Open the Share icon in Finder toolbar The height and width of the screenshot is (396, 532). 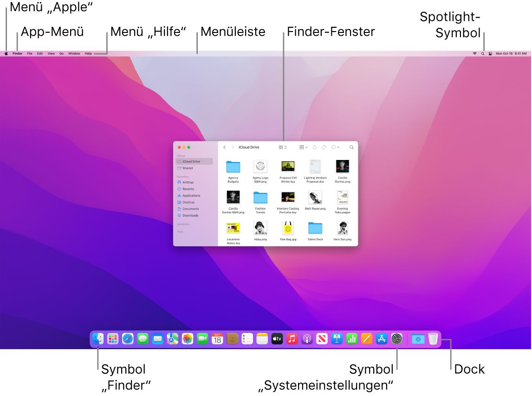315,147
